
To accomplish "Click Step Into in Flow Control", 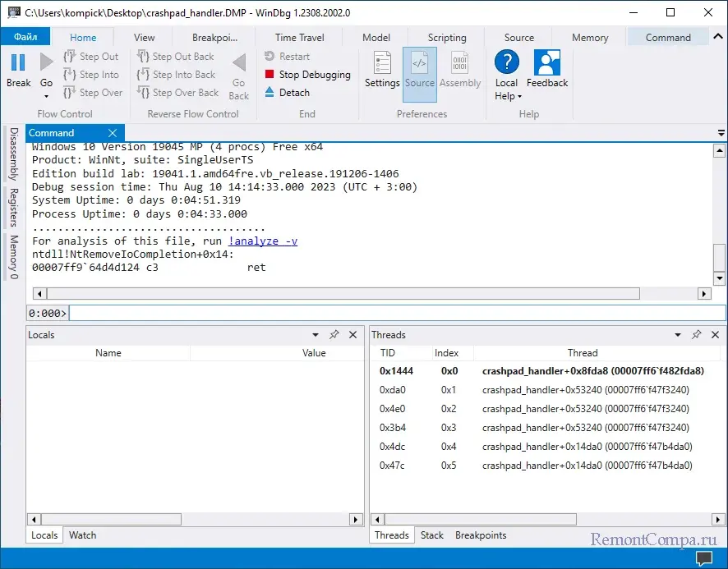I will [91, 75].
